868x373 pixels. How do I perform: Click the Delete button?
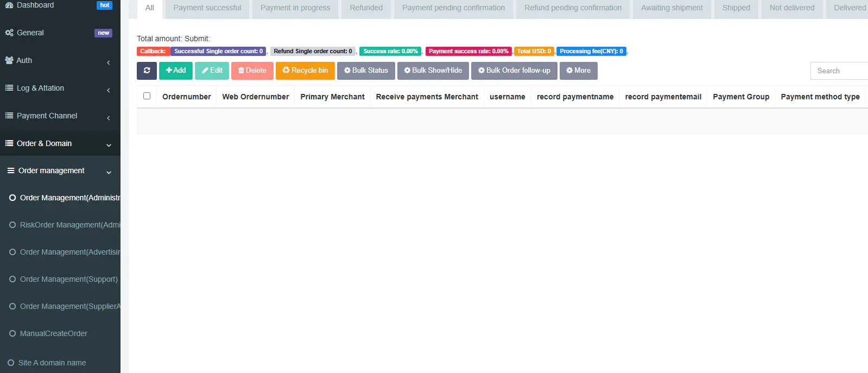point(252,71)
